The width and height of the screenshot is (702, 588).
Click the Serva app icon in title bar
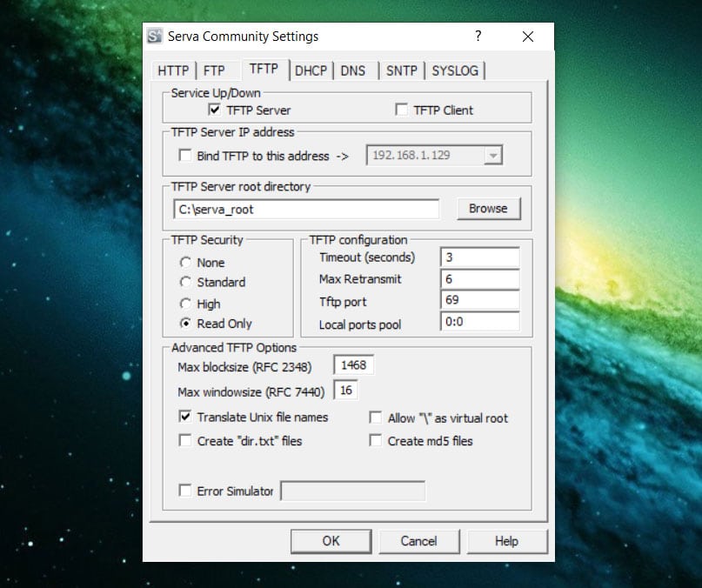155,37
